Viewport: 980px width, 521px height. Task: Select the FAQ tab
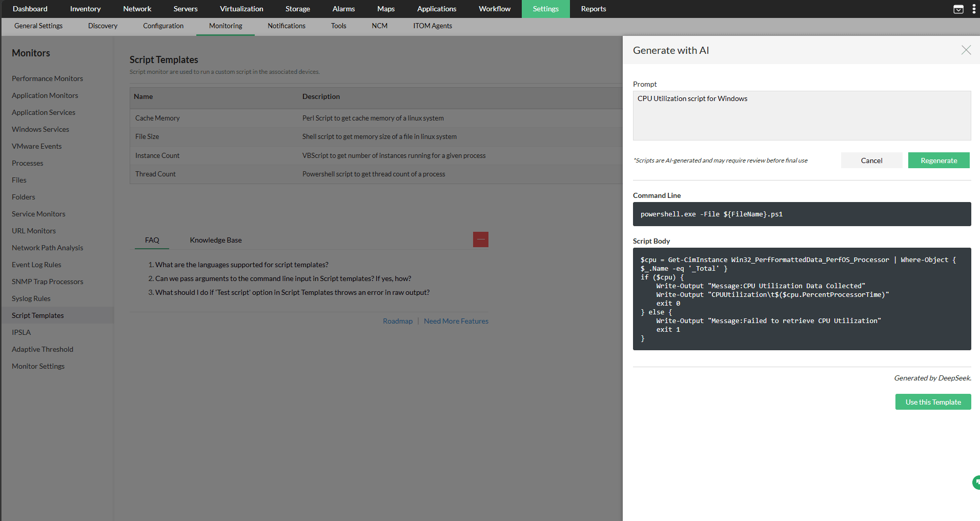click(x=152, y=240)
